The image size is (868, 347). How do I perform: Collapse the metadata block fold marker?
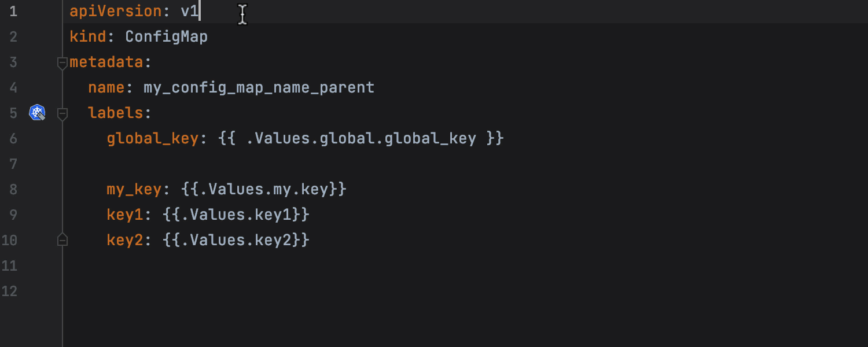[62, 63]
